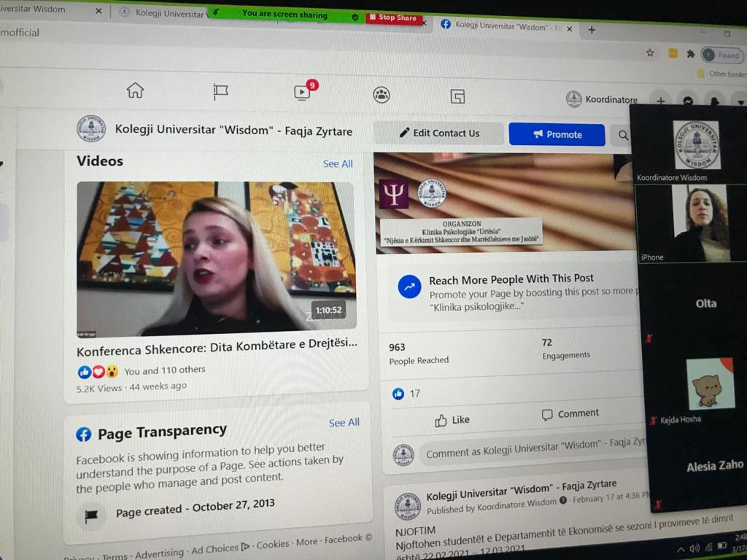Expand hidden system tray icons chevron

click(x=681, y=550)
